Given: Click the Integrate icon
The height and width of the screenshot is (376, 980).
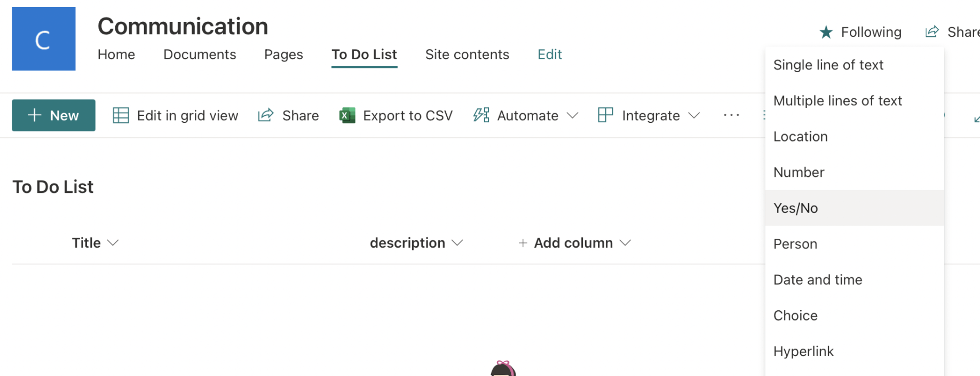Looking at the screenshot, I should click(606, 115).
